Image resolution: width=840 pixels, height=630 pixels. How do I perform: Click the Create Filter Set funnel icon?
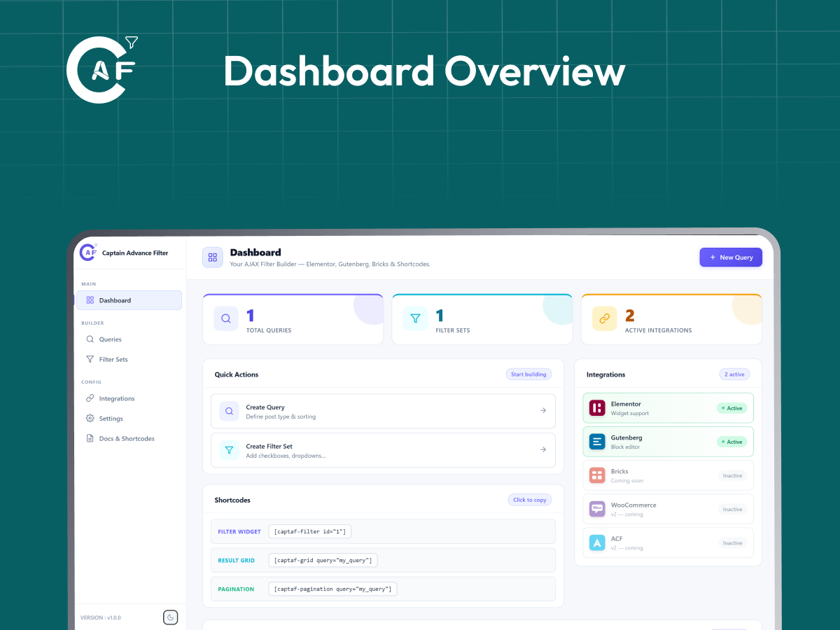[x=229, y=450]
